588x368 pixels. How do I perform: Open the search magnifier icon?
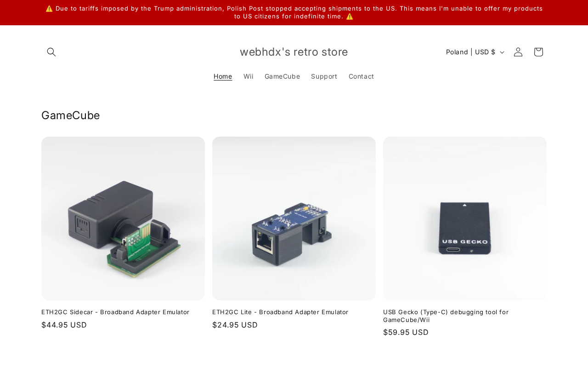pyautogui.click(x=51, y=52)
